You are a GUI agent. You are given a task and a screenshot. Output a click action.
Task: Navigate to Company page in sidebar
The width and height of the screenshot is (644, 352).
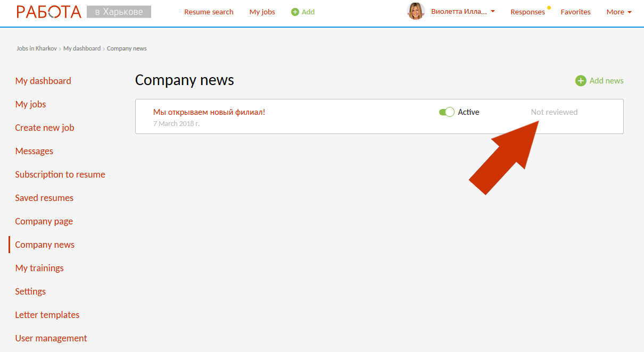pyautogui.click(x=44, y=221)
